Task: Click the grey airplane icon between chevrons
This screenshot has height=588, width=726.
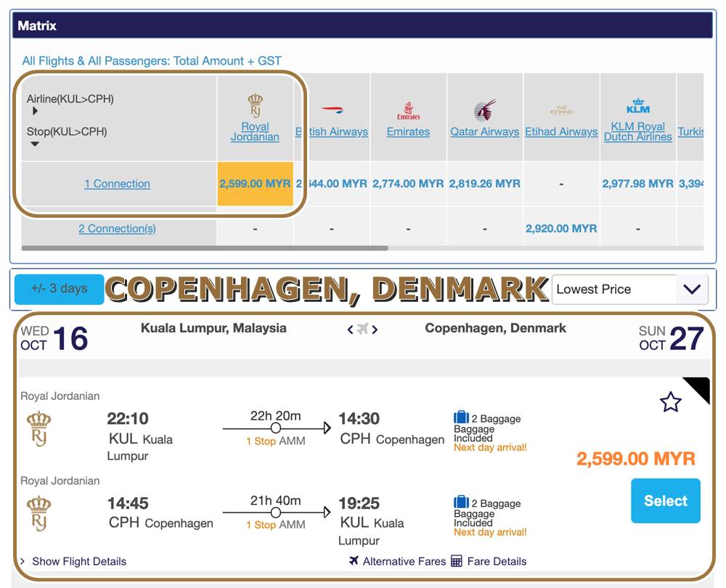Action: pyautogui.click(x=362, y=329)
